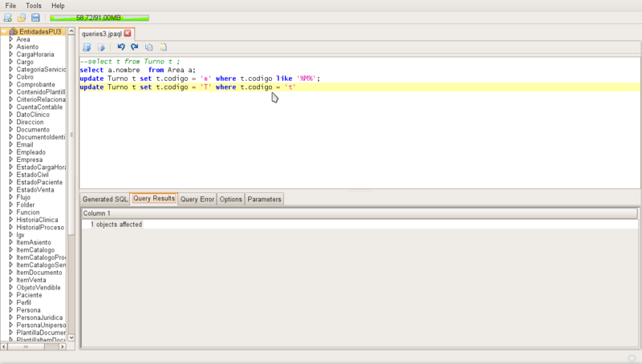642x364 pixels.
Task: Close the queries3.jpaql tab
Action: pos(128,34)
